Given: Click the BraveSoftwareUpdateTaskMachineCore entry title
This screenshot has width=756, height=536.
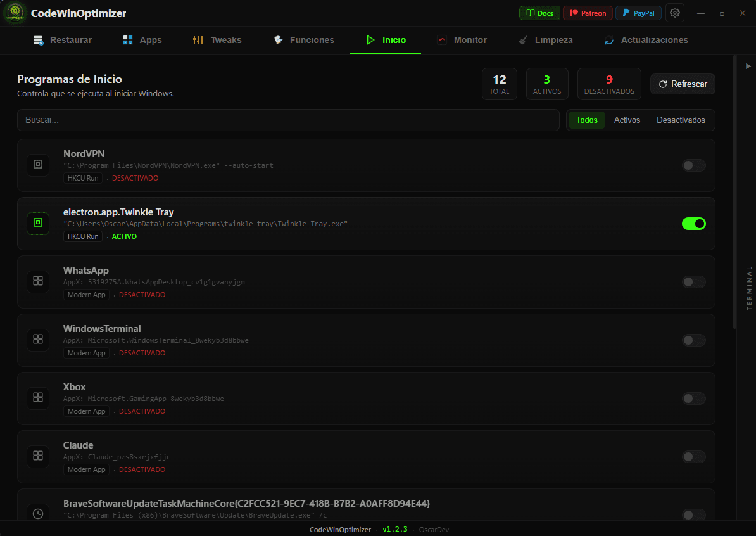Looking at the screenshot, I should click(x=246, y=504).
